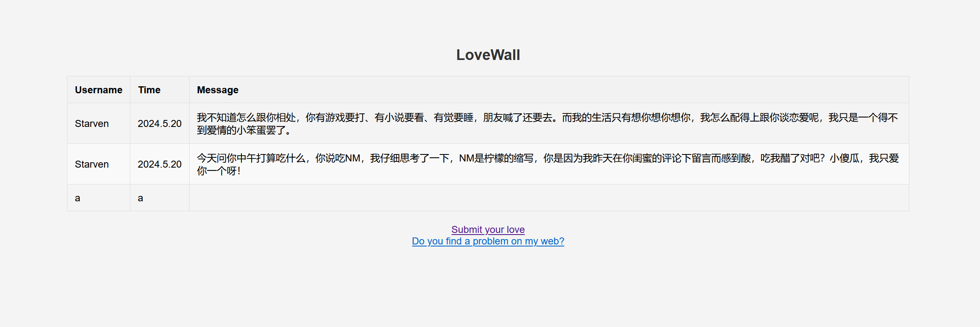Open the Submit your love link
This screenshot has width=980, height=327.
(x=488, y=230)
